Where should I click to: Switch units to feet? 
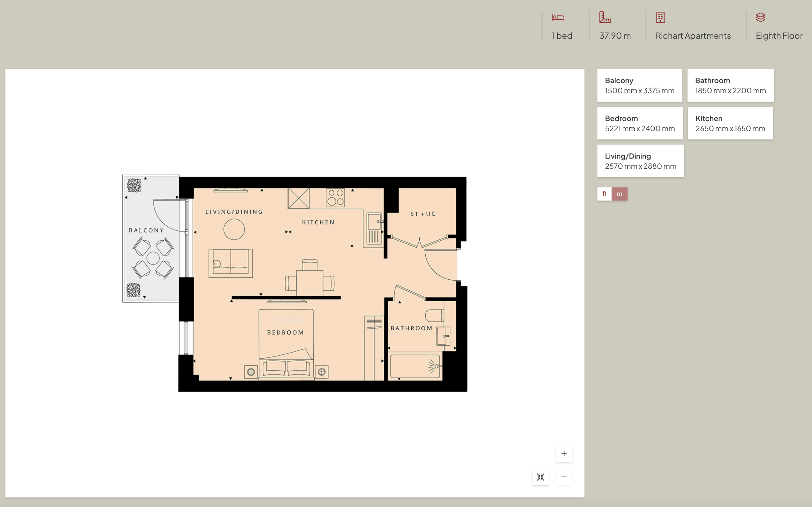point(604,194)
